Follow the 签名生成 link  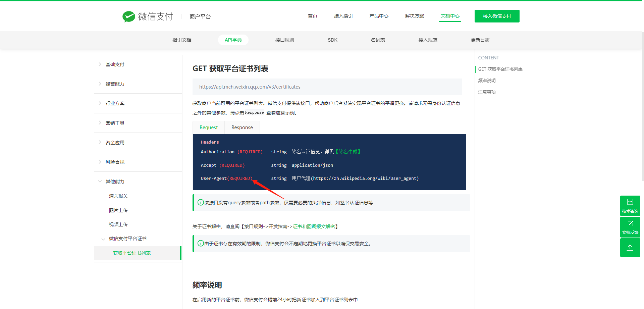pos(348,152)
